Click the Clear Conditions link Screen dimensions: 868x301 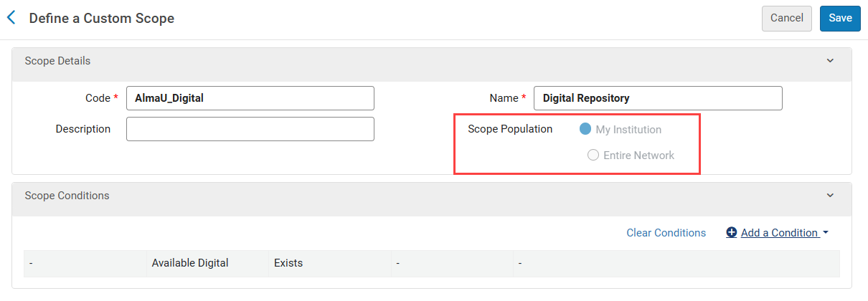click(666, 233)
